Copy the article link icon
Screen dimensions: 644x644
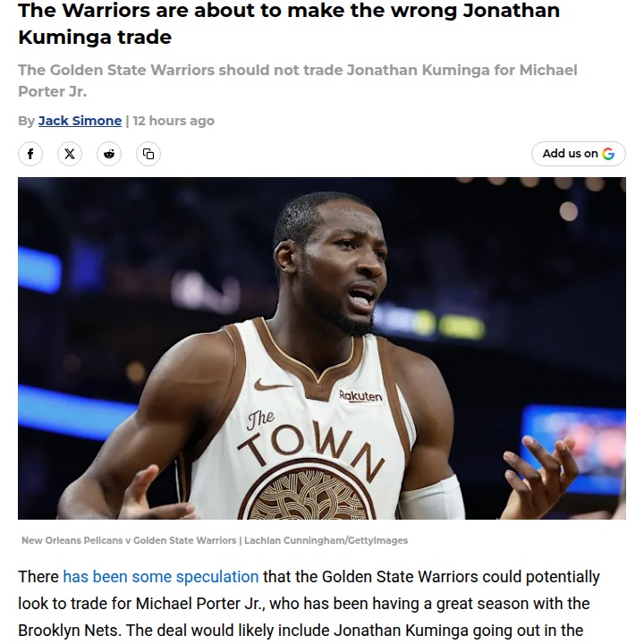click(x=148, y=154)
